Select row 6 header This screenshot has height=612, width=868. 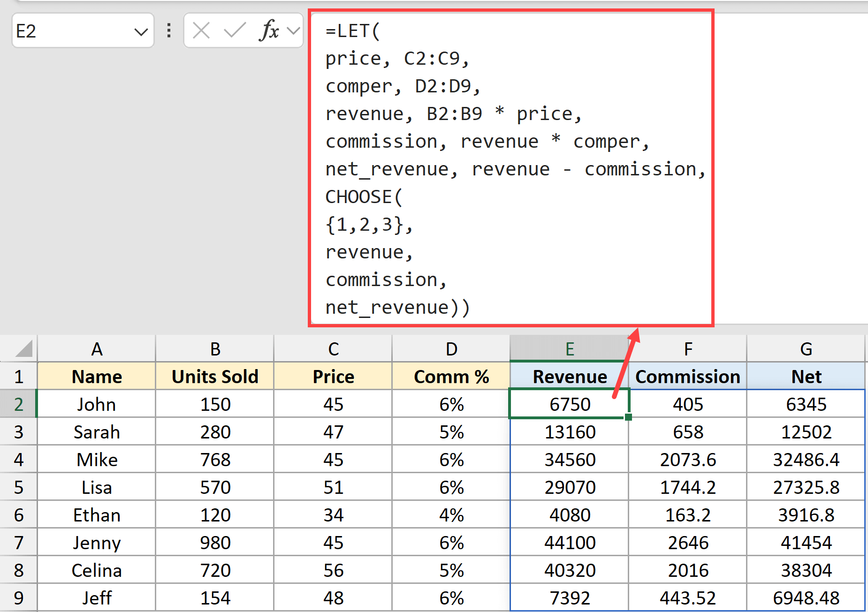point(19,514)
